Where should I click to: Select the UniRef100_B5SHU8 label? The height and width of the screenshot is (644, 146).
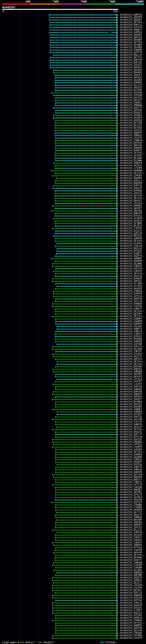tap(131, 339)
